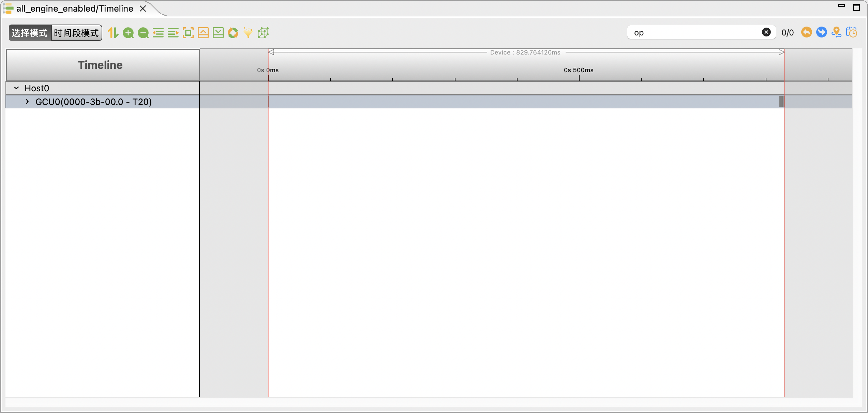Close the all_engine_enabled/Timeline tab

pos(143,9)
